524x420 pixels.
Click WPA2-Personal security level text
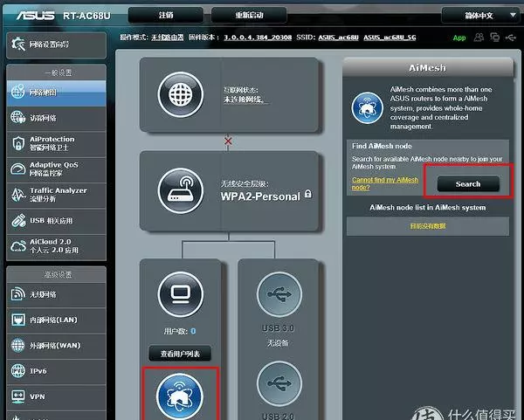click(260, 196)
